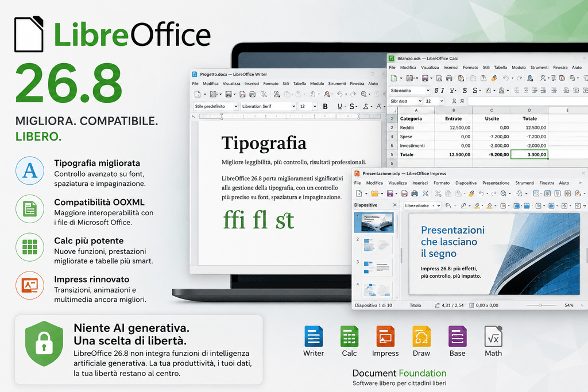This screenshot has width=588, height=392.
Task: Click the Redo arrow in Writer toolbar
Action: 353,94
